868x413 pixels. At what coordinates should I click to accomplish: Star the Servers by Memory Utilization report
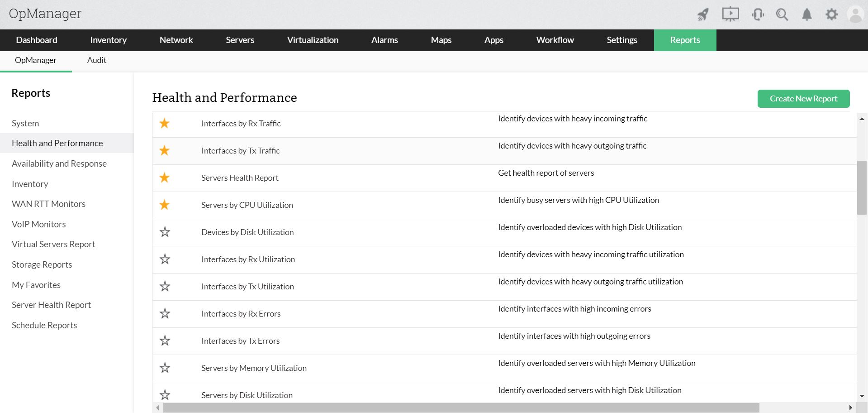(x=165, y=368)
